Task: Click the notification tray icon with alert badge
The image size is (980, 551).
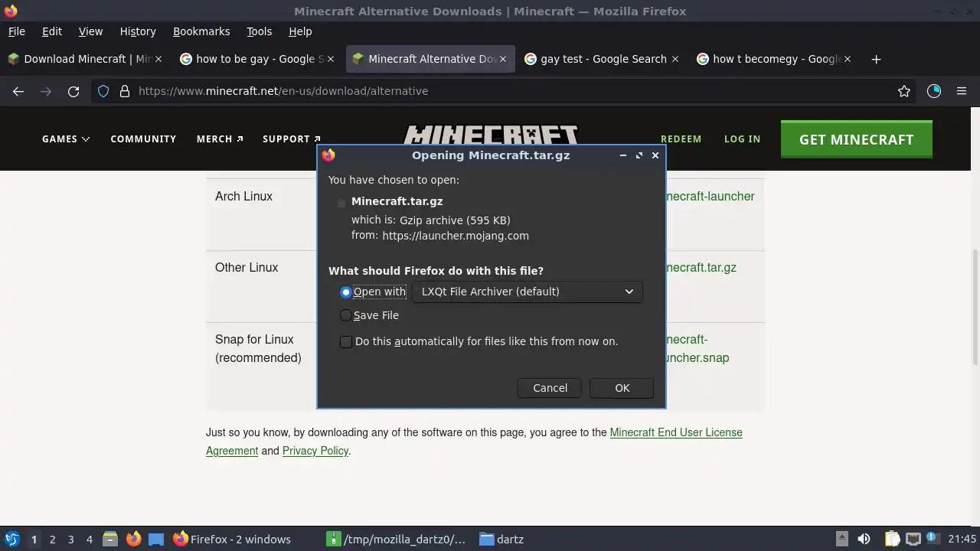Action: 933,540
